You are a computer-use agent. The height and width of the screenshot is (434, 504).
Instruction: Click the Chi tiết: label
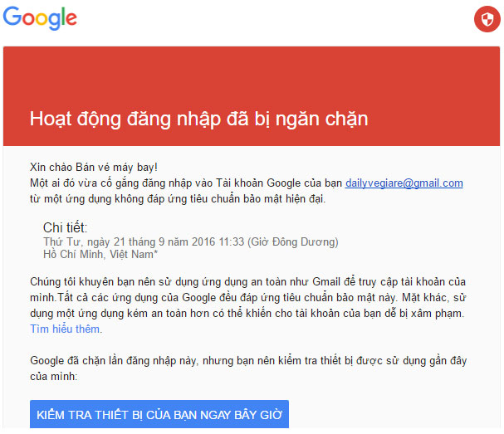65,227
